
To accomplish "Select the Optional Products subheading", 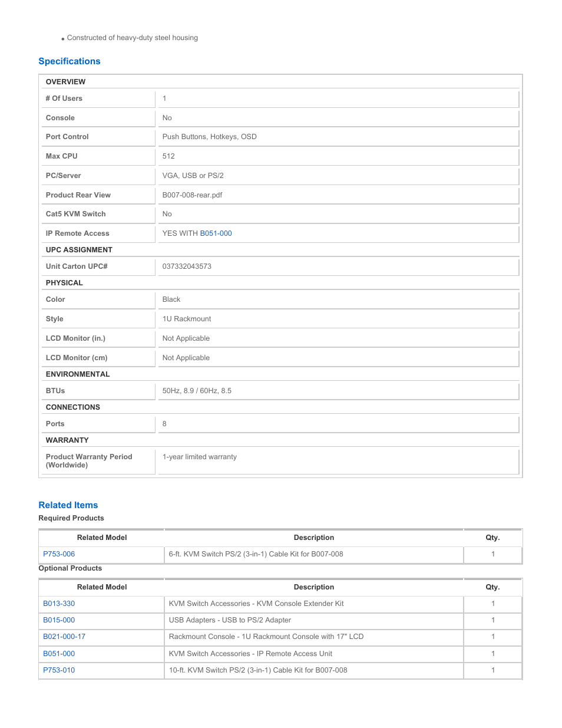I will [70, 568].
